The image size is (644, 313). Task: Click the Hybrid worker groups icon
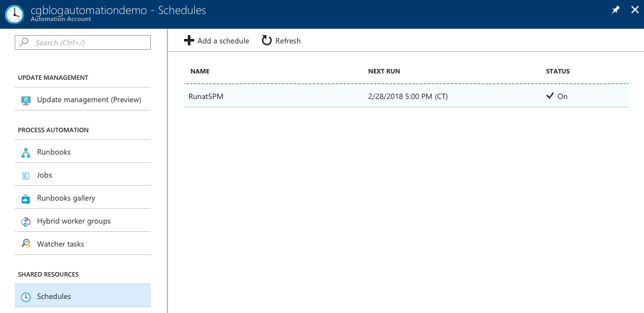(26, 222)
